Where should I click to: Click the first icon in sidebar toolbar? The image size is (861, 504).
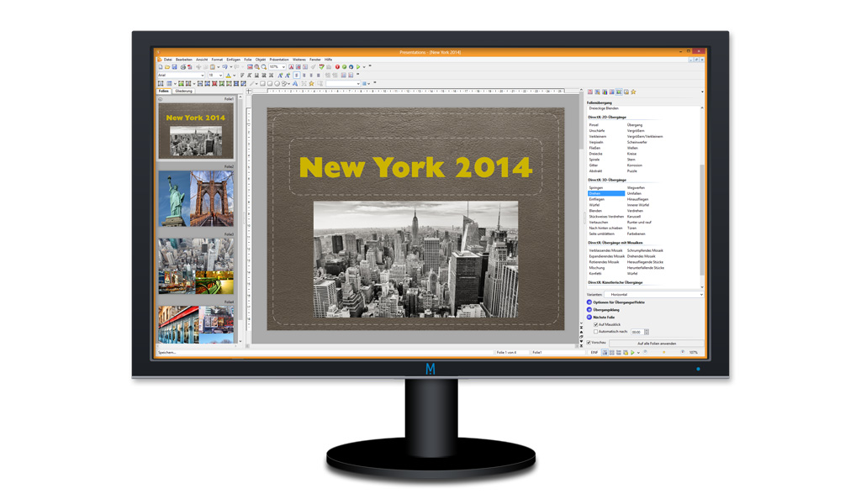pyautogui.click(x=590, y=92)
